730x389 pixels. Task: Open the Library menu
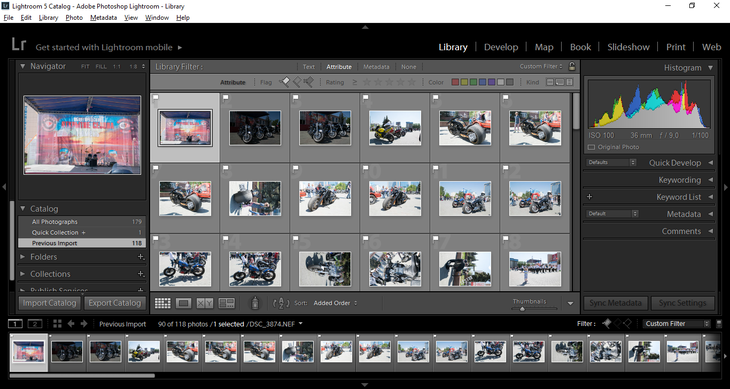(x=48, y=18)
